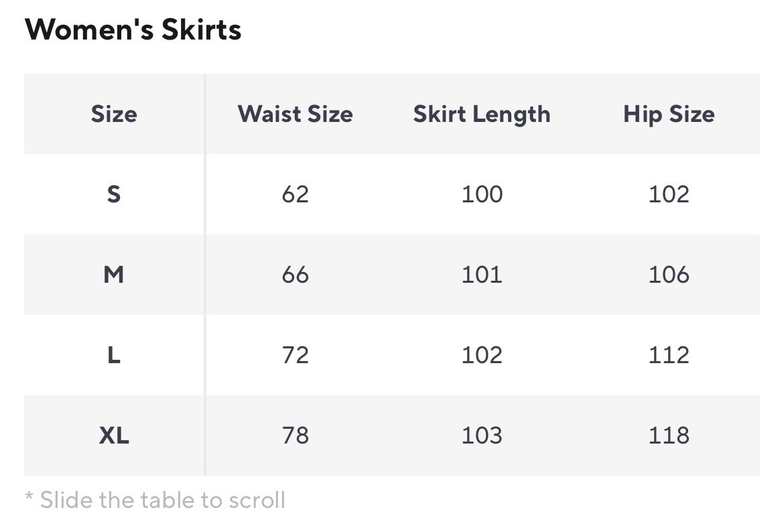Select the S size row label
This screenshot has width=784, height=532.
(114, 194)
